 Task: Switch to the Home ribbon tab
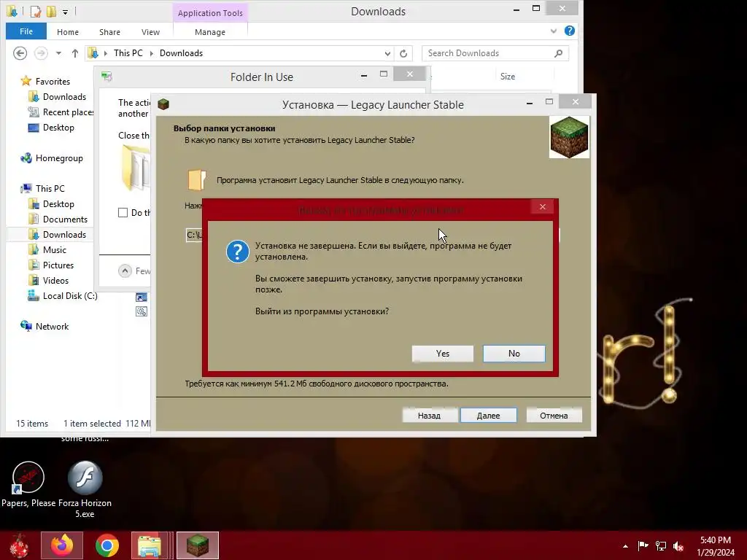[x=68, y=32]
